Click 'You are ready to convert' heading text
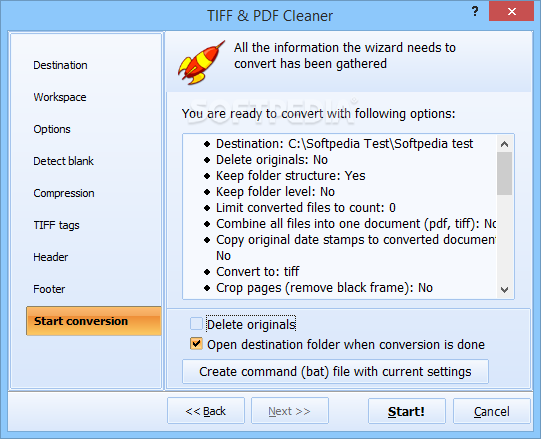Screen dimensions: 541x439 (x=318, y=114)
